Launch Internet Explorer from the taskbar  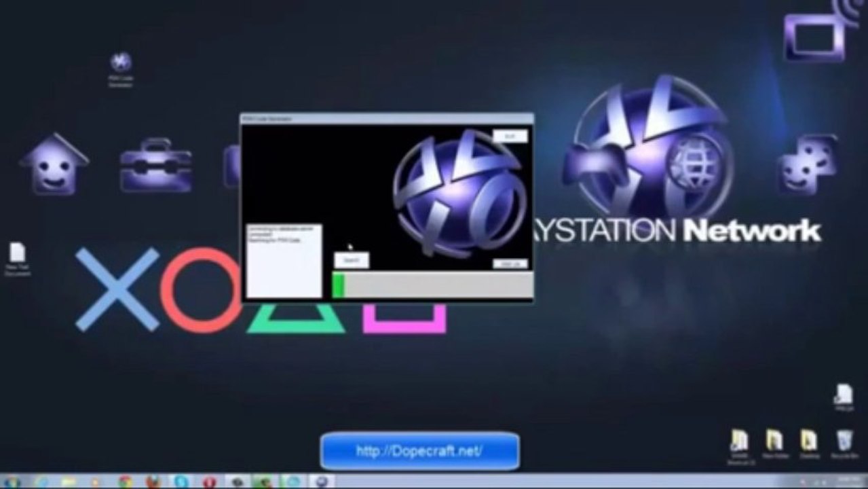41,482
